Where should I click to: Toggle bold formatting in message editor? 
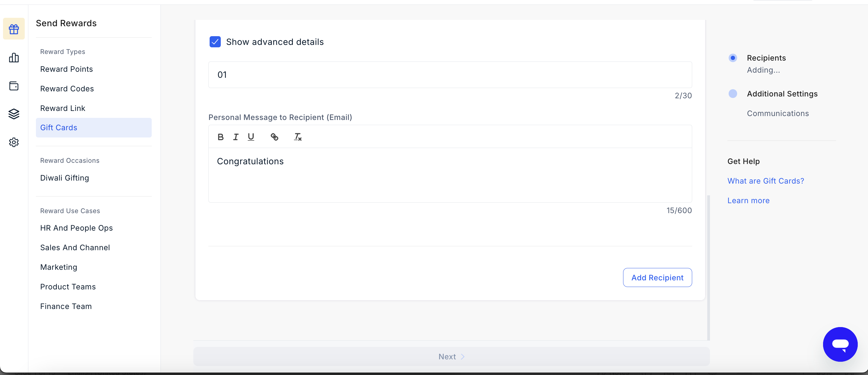[x=220, y=137]
